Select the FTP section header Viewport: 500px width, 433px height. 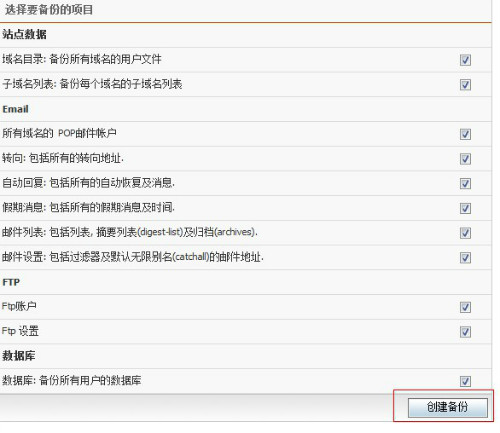tap(11, 282)
